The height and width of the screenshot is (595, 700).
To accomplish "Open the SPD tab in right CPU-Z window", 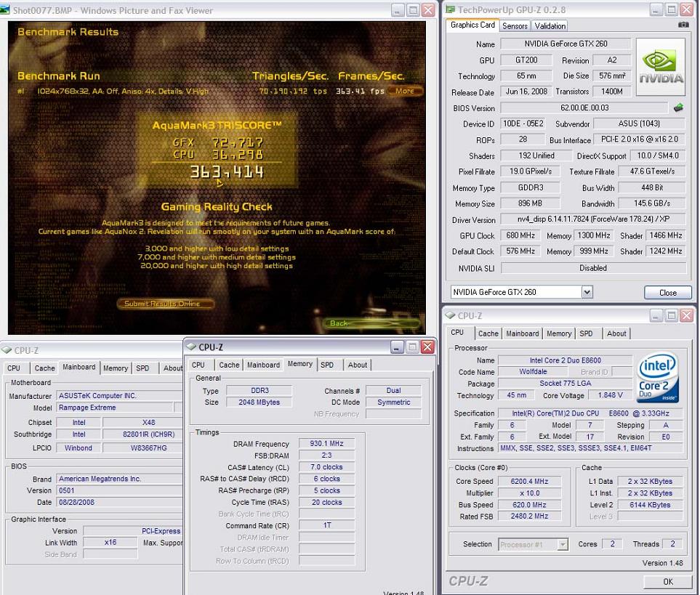I will pyautogui.click(x=586, y=333).
